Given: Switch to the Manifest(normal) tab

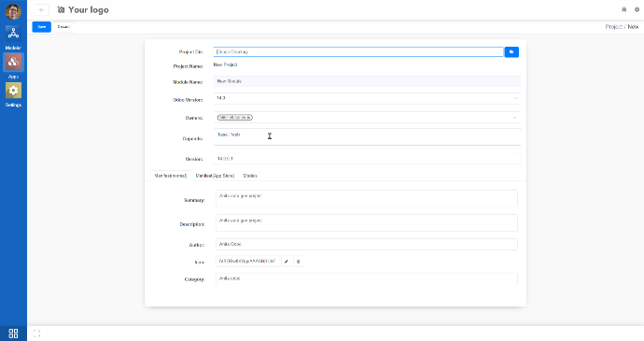Looking at the screenshot, I should [171, 176].
